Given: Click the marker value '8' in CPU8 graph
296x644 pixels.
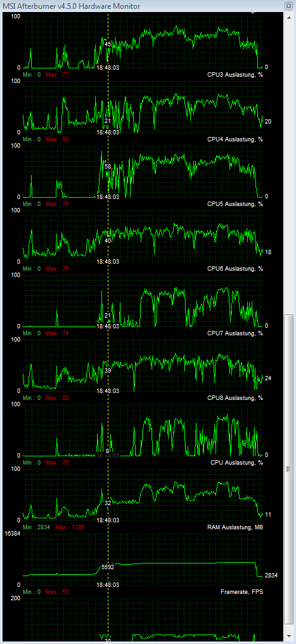Looking at the screenshot, I should (108, 451).
